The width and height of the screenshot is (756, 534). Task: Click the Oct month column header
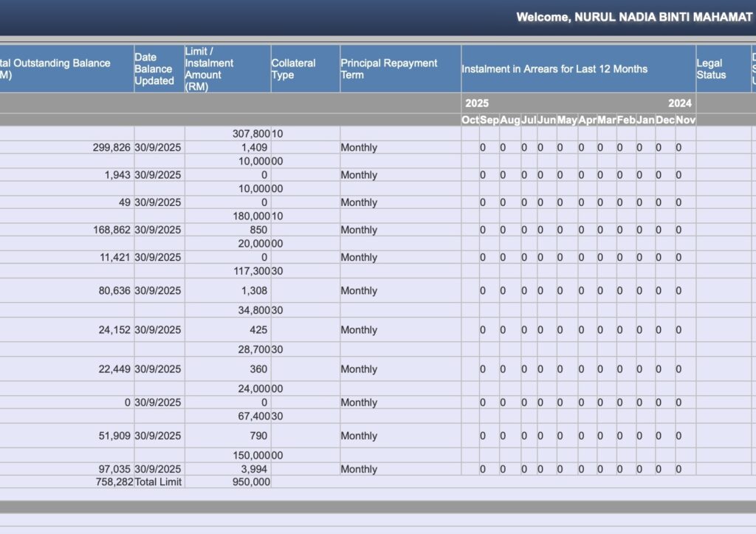pyautogui.click(x=470, y=120)
